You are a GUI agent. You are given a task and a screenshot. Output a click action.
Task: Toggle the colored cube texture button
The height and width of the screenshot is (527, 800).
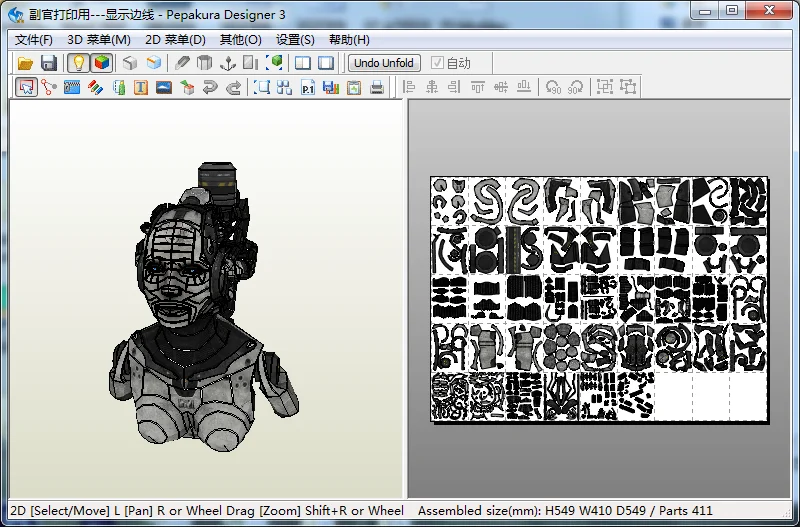102,63
